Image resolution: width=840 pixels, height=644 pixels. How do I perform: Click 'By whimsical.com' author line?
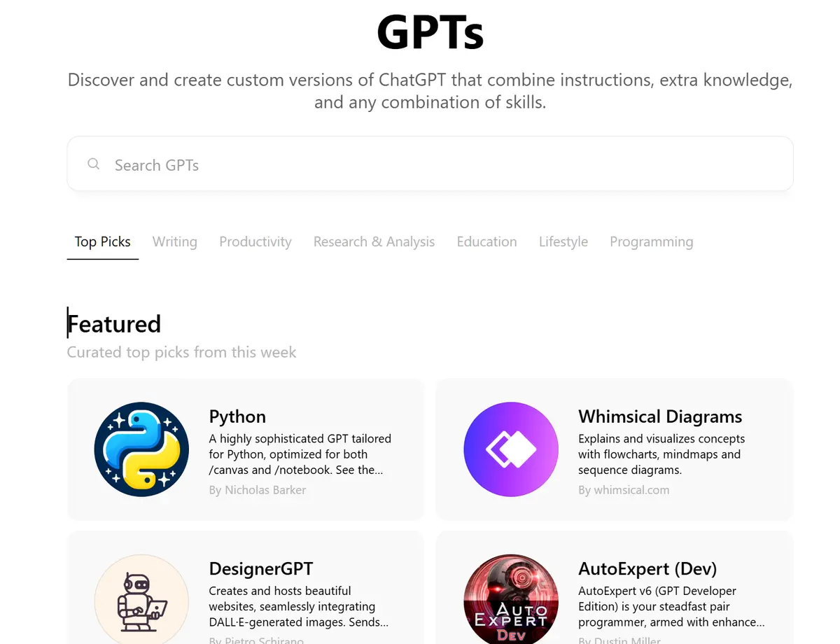click(x=624, y=490)
